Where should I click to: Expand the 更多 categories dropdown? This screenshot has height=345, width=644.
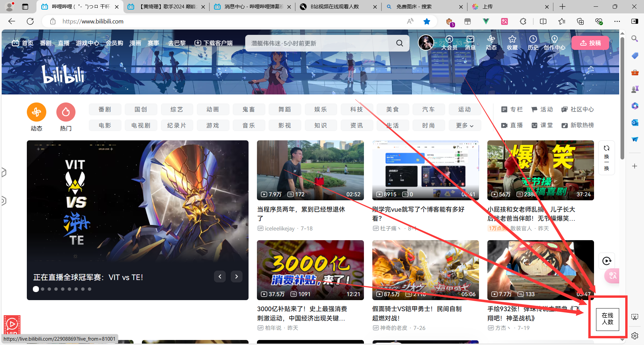(x=465, y=125)
